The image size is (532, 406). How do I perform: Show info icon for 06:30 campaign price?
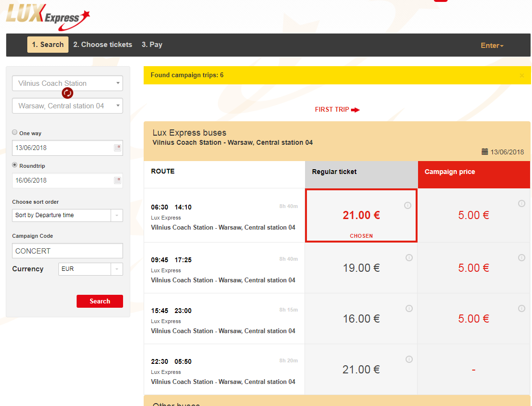[521, 204]
